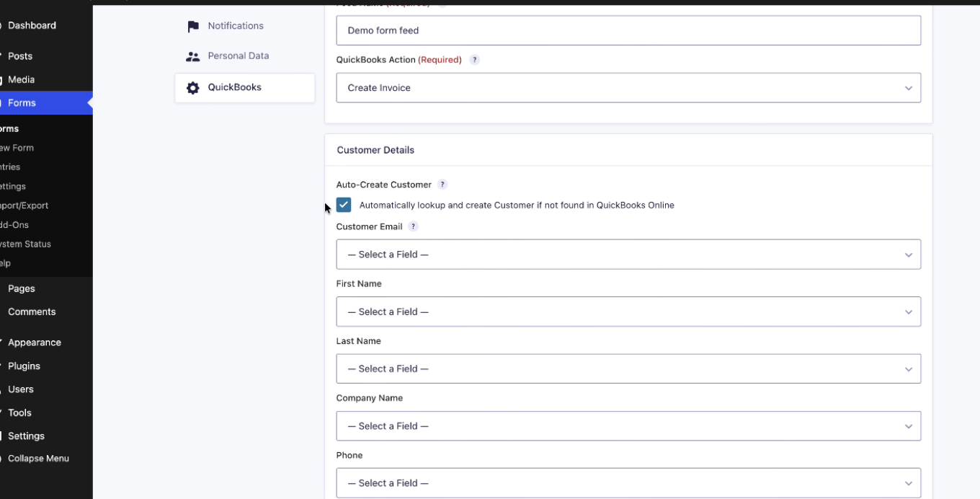Click the Personal Data people icon
The height and width of the screenshot is (499, 980).
click(x=192, y=56)
